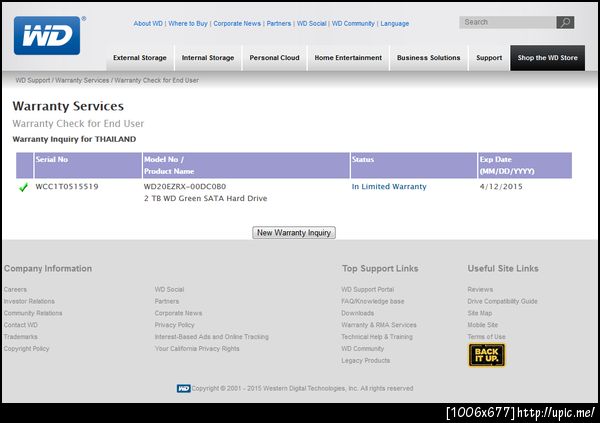
Task: Click the Warranty Services breadcrumb
Action: (x=82, y=80)
